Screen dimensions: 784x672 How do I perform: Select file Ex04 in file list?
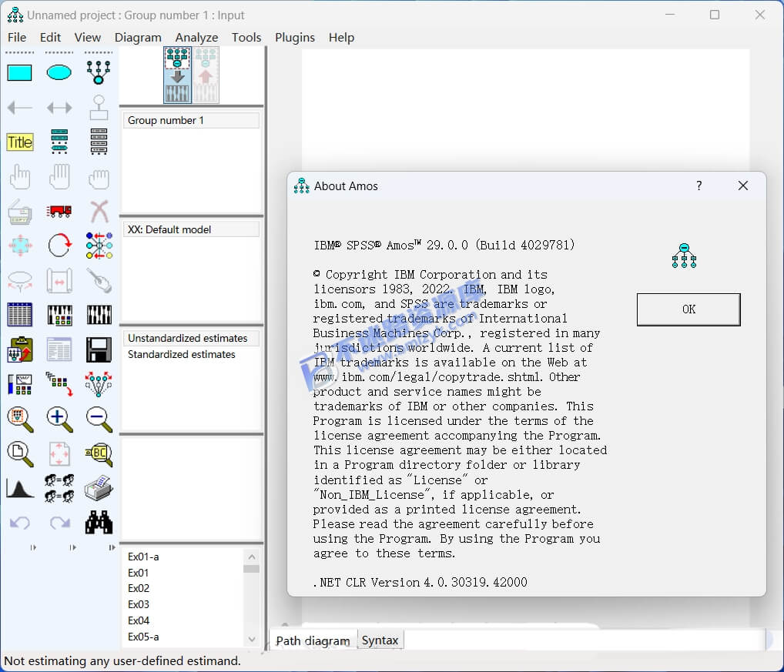(x=139, y=620)
